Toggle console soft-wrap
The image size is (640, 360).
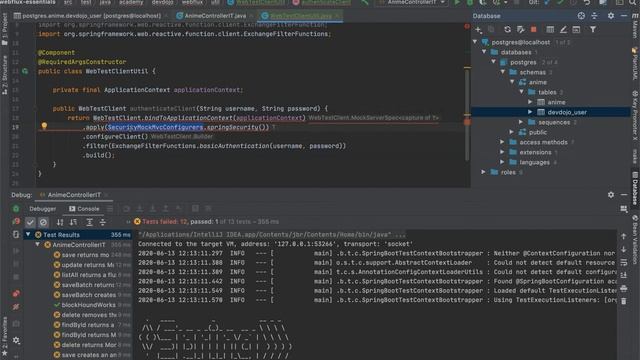point(624,262)
